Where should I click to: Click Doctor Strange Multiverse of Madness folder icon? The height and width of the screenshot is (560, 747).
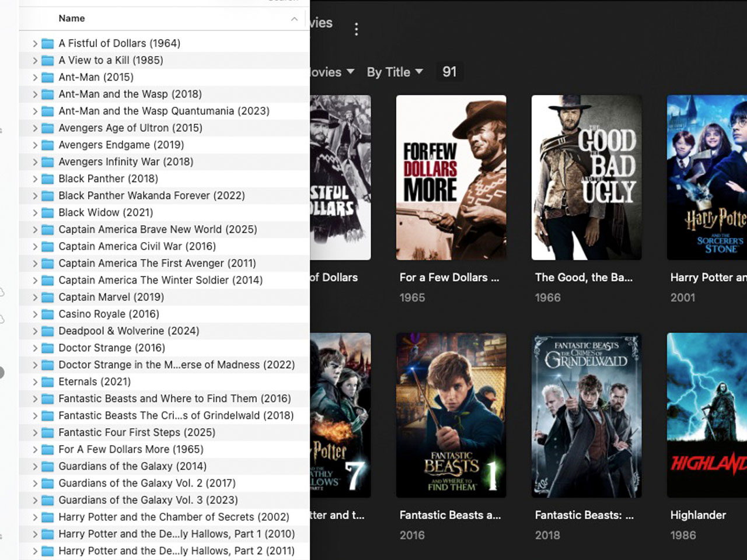[48, 365]
